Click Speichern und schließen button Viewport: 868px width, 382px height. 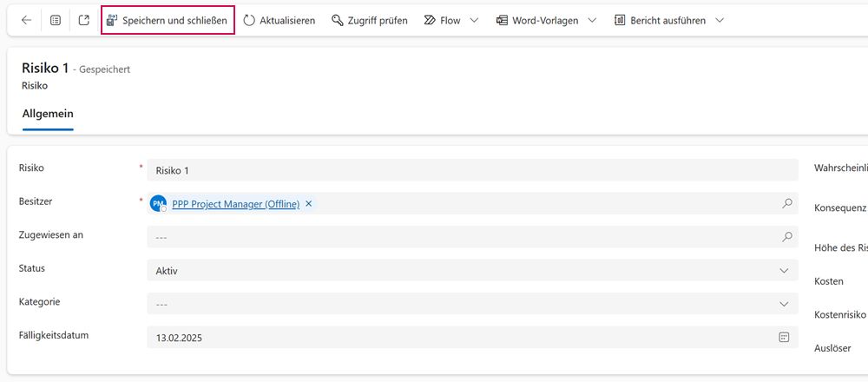coord(168,20)
